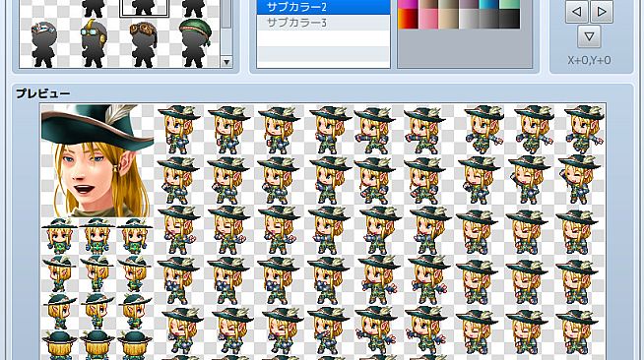Select サブカラー3 in the color list
The height and width of the screenshot is (360, 644).
click(x=323, y=23)
